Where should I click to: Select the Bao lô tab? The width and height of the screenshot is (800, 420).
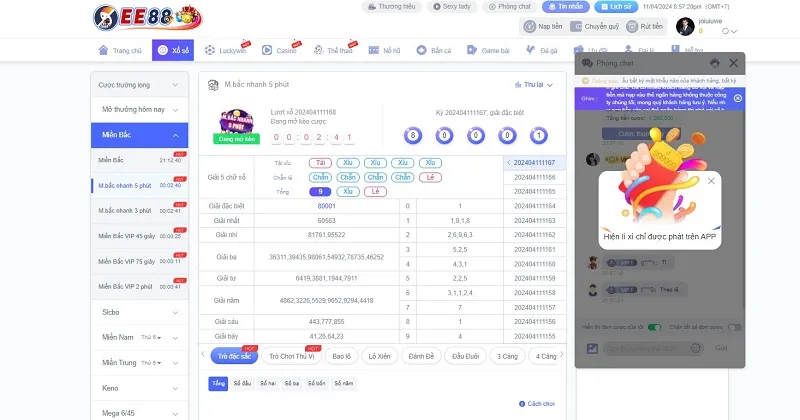coord(341,356)
